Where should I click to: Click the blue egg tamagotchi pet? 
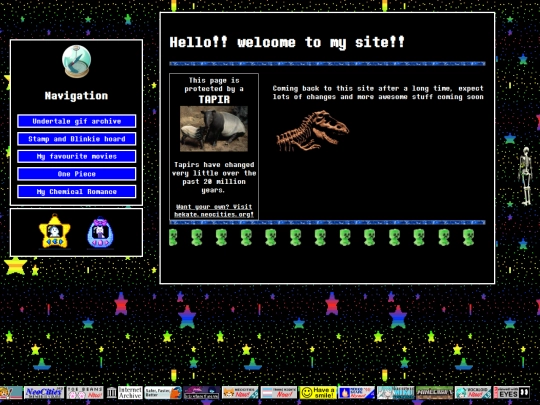click(x=100, y=232)
